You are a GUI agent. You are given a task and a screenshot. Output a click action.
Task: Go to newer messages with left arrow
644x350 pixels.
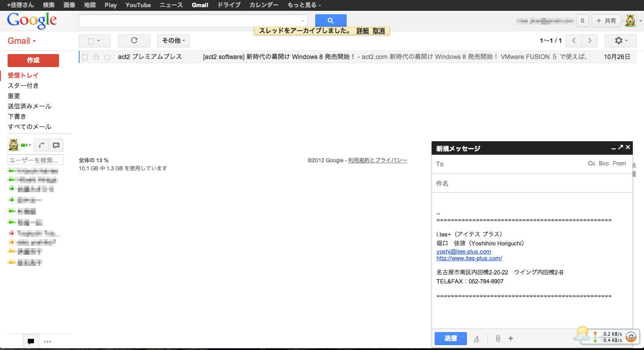pyautogui.click(x=574, y=41)
